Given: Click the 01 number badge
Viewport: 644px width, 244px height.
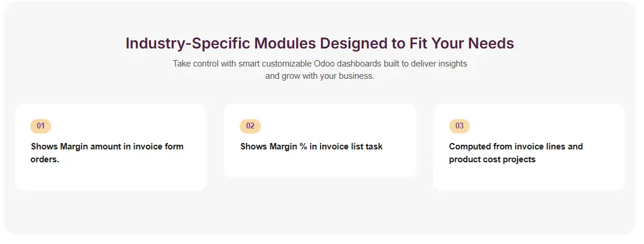Looking at the screenshot, I should point(41,126).
